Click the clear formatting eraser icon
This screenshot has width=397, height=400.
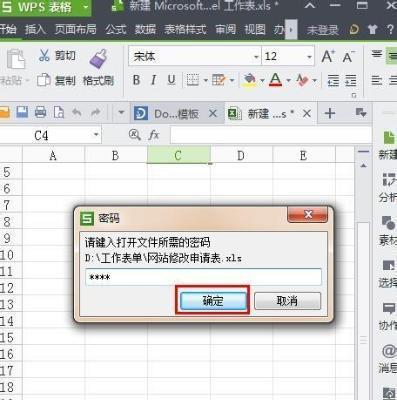point(302,80)
